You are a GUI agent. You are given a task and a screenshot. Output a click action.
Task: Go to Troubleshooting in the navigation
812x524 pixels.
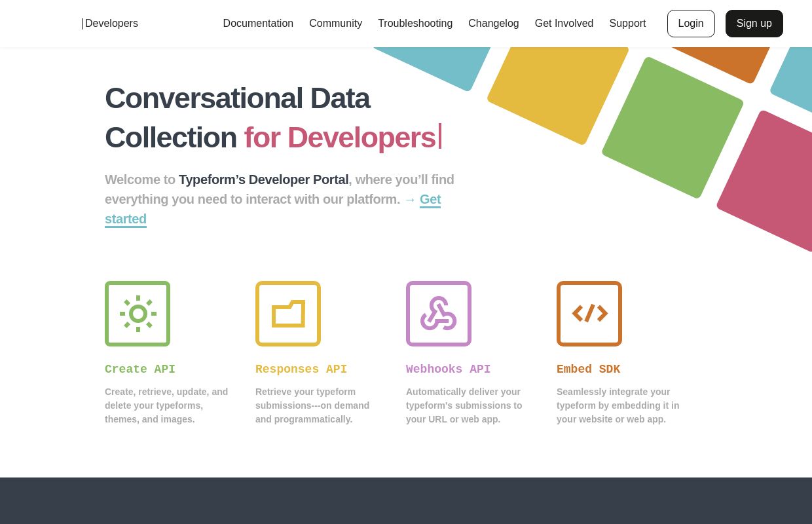pos(415,24)
